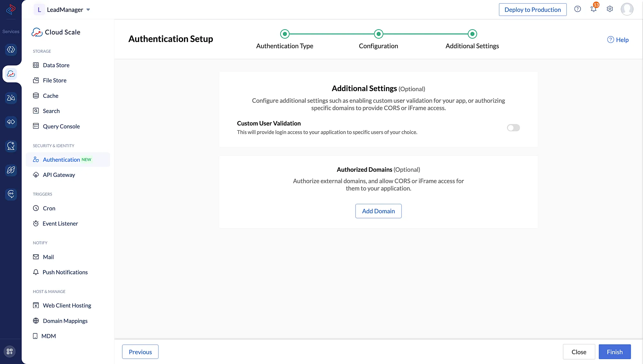
Task: Enable the Custom User Validation toggle
Action: tap(513, 128)
